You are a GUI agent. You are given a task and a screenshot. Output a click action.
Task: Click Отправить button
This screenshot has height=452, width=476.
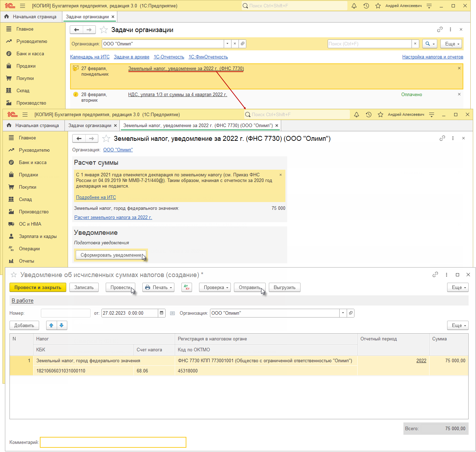tap(250, 287)
